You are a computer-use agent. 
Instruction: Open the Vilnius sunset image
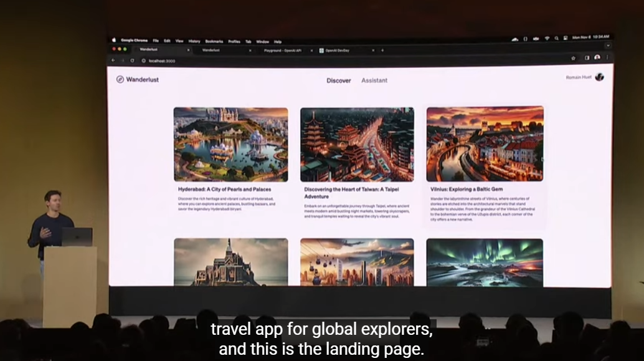pyautogui.click(x=485, y=144)
